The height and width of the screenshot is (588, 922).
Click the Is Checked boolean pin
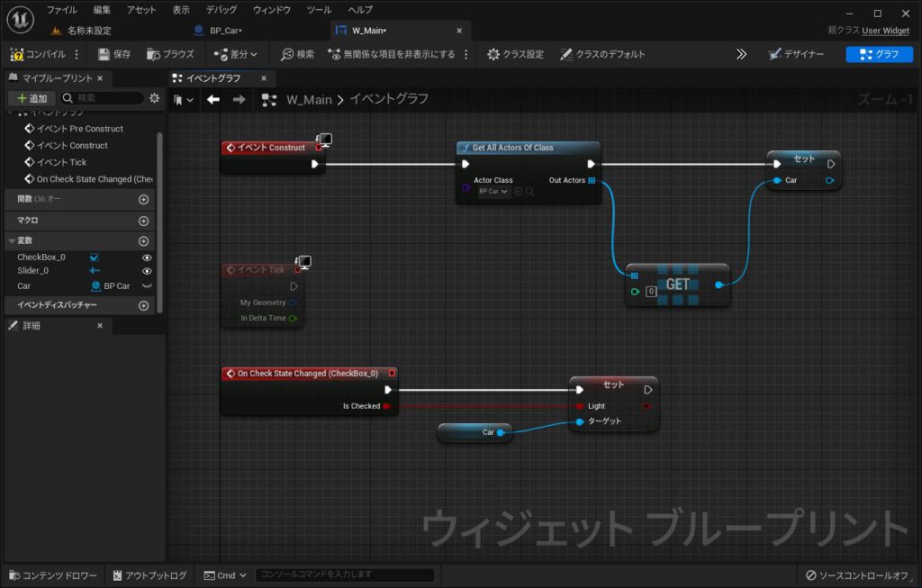386,406
